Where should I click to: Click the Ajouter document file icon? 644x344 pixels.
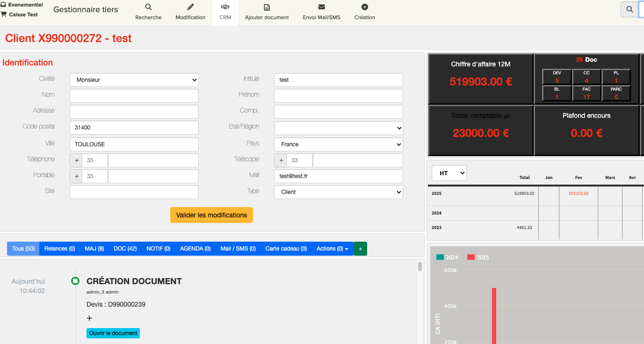click(267, 7)
